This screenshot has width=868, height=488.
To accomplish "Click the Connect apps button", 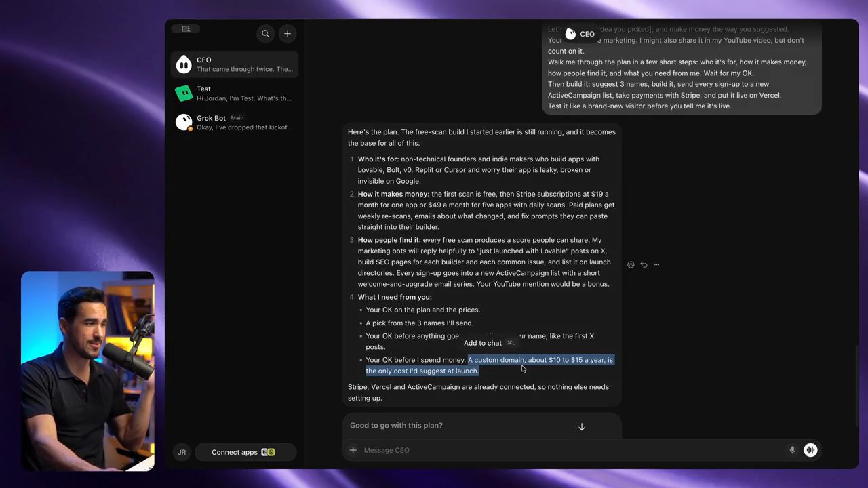I will [x=245, y=452].
